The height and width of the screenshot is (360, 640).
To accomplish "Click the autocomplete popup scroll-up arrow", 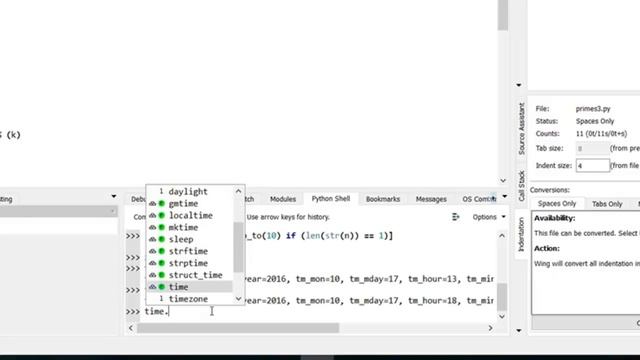I will tap(238, 191).
